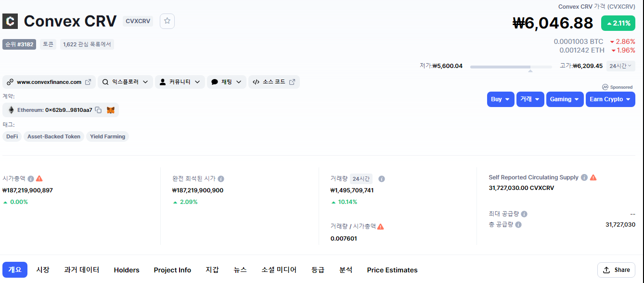Switch to the Holders tab
644x283 pixels.
(x=127, y=270)
